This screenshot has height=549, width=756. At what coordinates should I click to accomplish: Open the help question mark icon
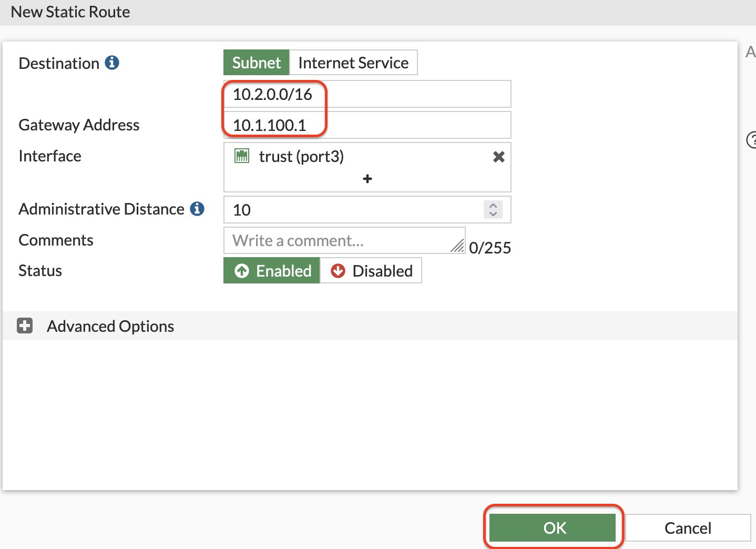(752, 140)
